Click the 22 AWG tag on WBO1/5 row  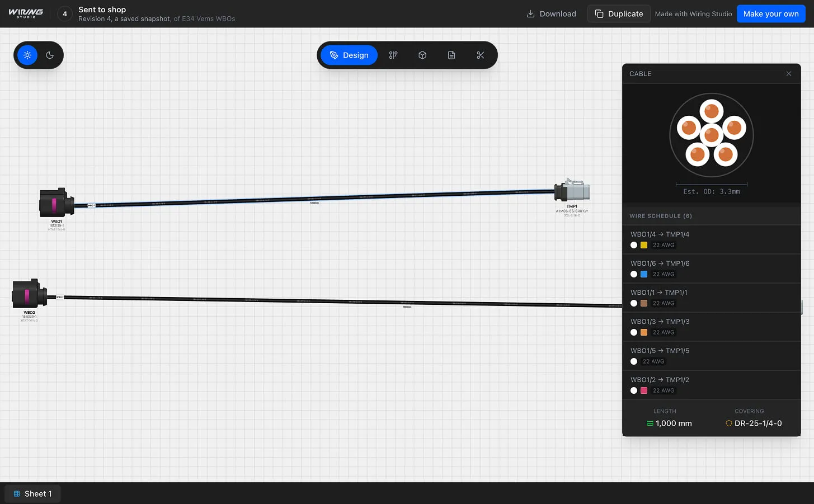point(653,361)
